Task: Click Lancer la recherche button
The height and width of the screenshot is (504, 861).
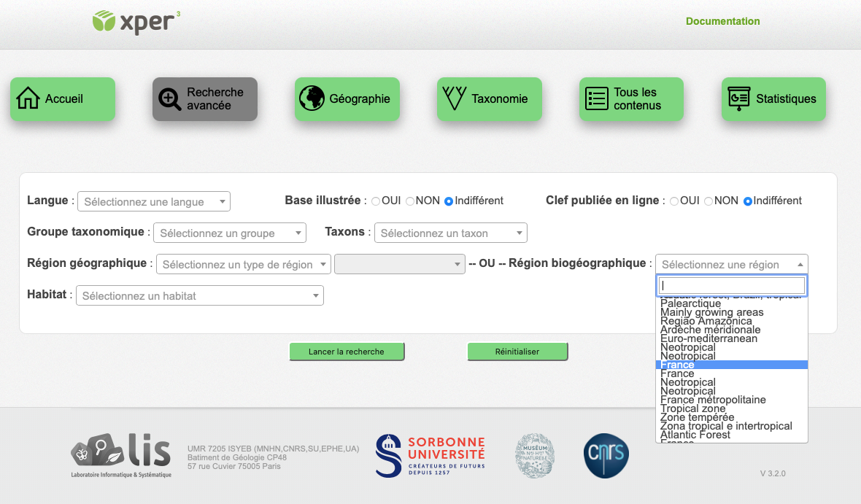Action: (347, 352)
